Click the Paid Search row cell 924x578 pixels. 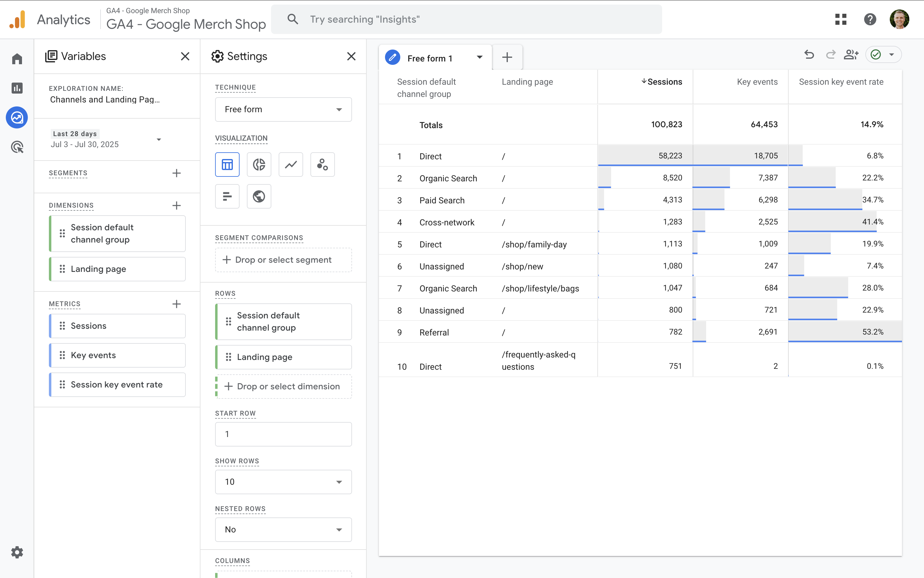442,200
